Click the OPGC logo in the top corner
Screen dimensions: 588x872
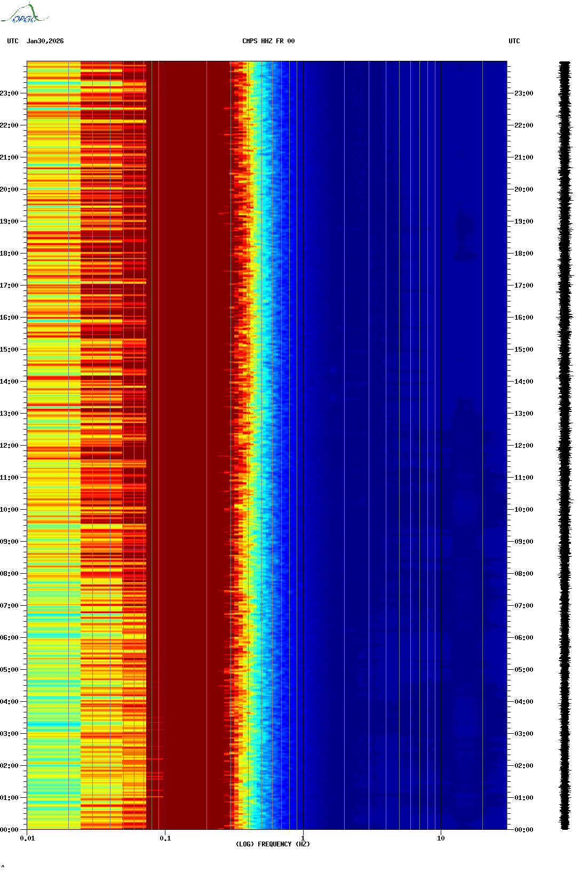[25, 14]
